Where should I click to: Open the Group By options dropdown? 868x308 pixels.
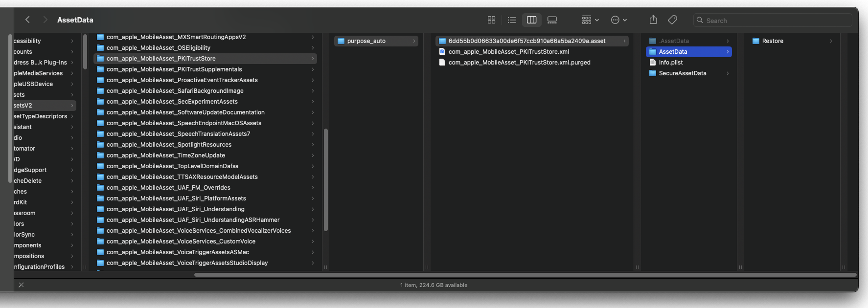[x=590, y=20]
